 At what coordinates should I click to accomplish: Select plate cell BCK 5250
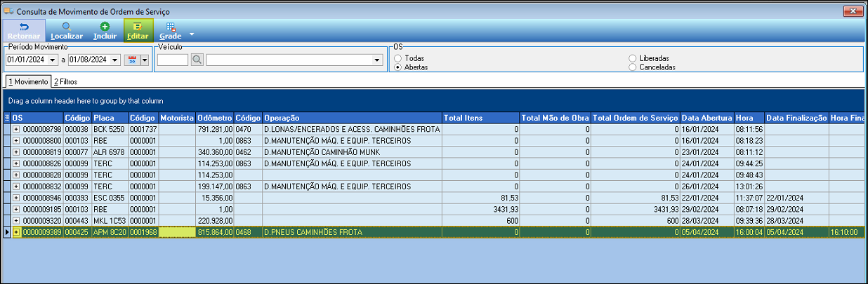109,130
